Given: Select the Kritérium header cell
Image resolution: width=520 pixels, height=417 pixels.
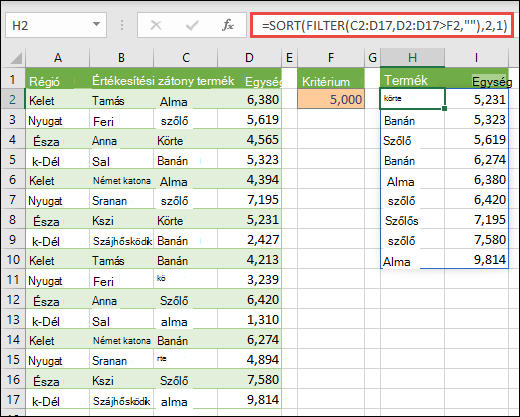Looking at the screenshot, I should [x=331, y=79].
